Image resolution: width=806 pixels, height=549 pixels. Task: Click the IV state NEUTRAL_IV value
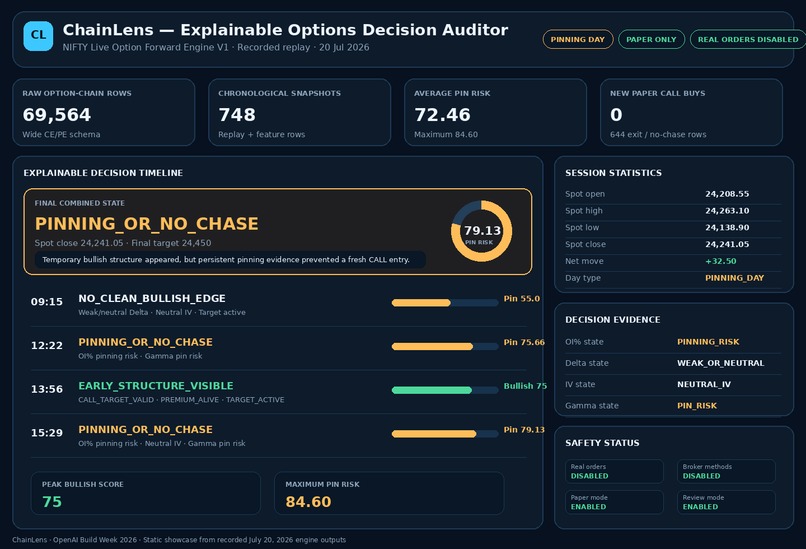704,385
